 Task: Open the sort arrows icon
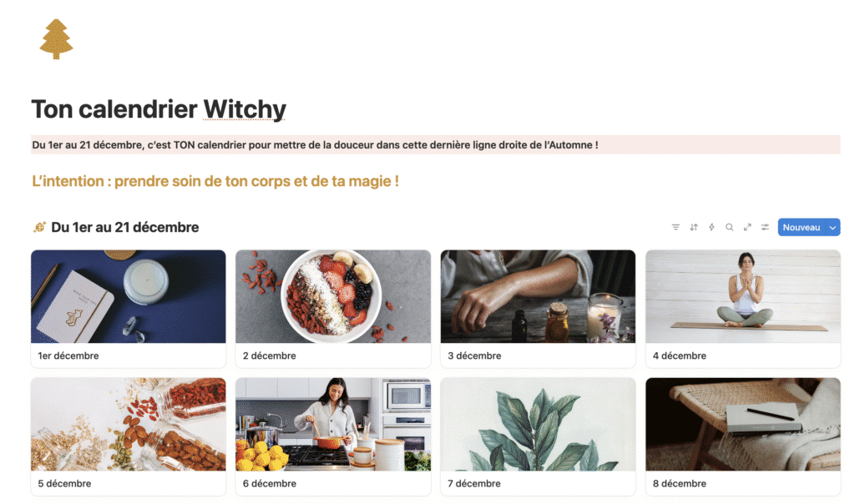pos(694,227)
